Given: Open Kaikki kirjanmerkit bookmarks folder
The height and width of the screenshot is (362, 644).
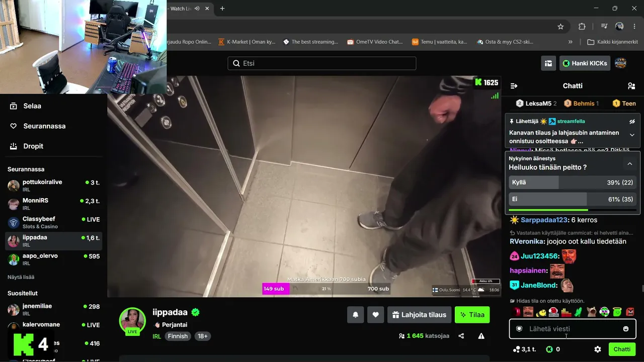Looking at the screenshot, I should 612,42.
